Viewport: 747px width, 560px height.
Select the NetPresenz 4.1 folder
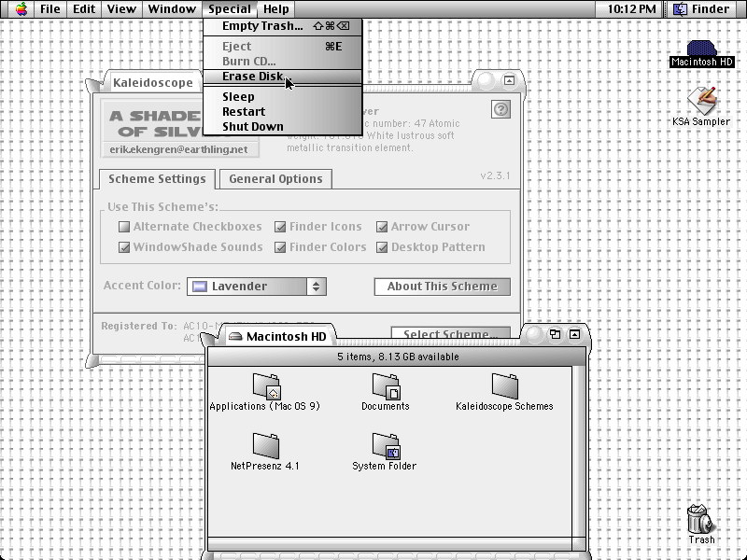pos(265,452)
